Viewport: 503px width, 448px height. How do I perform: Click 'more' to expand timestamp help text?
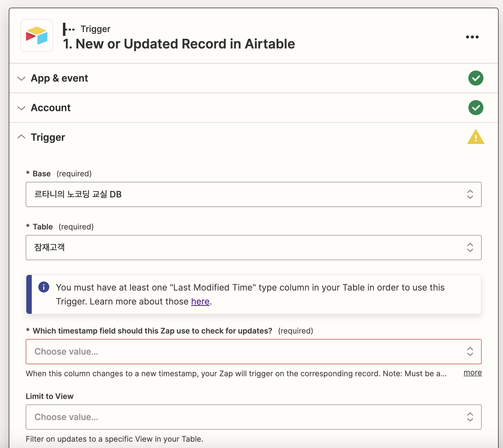473,373
